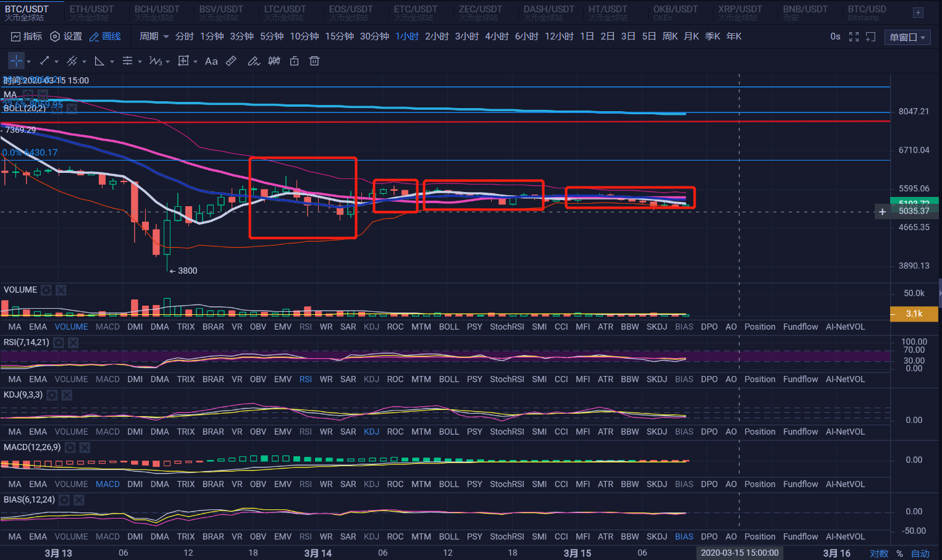This screenshot has width=942, height=560.
Task: Select the 15分钟 timeframe
Action: tap(340, 36)
